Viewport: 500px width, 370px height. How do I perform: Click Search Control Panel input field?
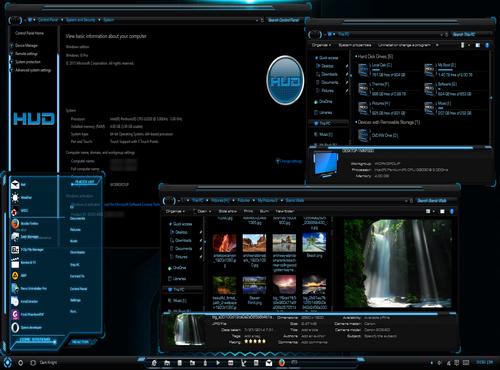click(284, 20)
